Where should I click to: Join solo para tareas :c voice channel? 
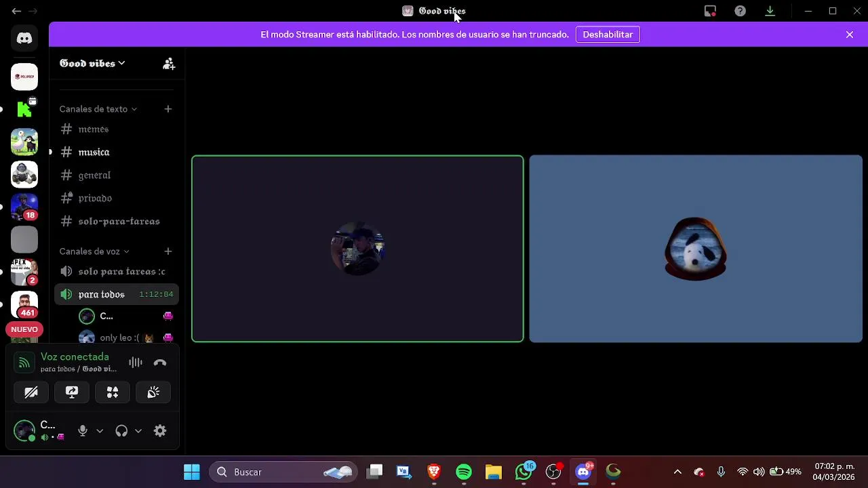tap(117, 271)
